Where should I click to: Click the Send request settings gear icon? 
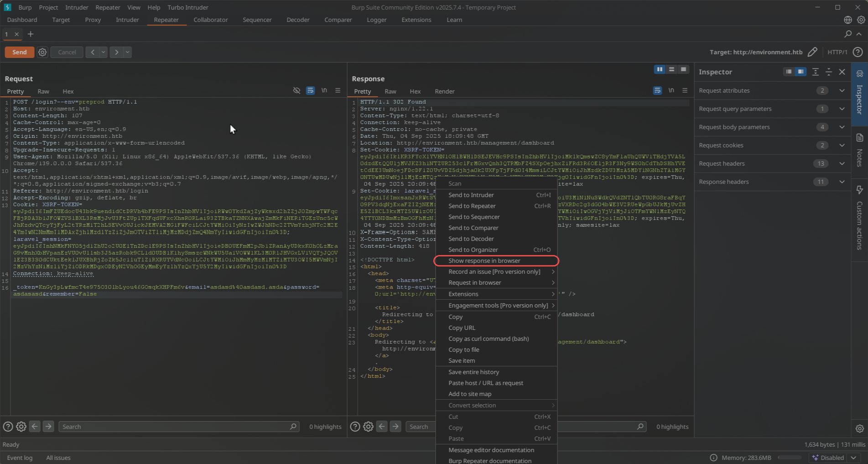click(x=42, y=52)
